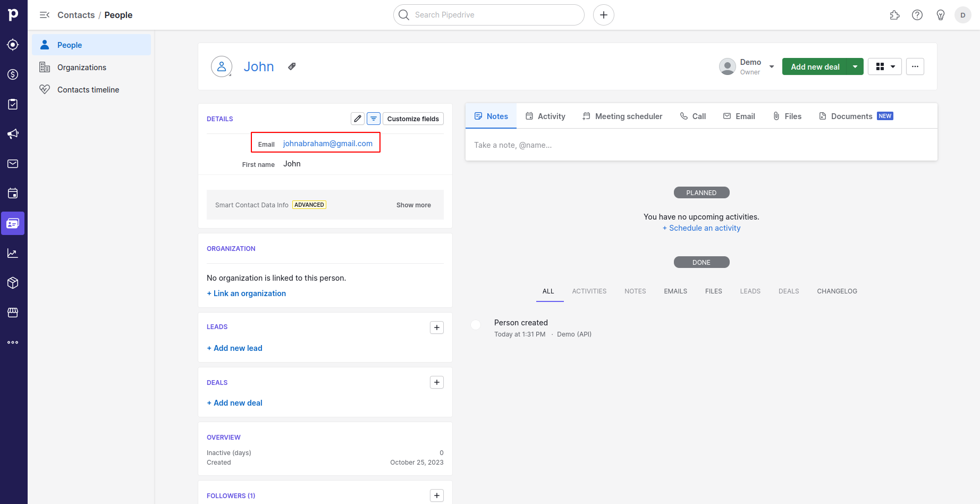The width and height of the screenshot is (980, 504).
Task: Open the quick add plus button
Action: coord(603,15)
